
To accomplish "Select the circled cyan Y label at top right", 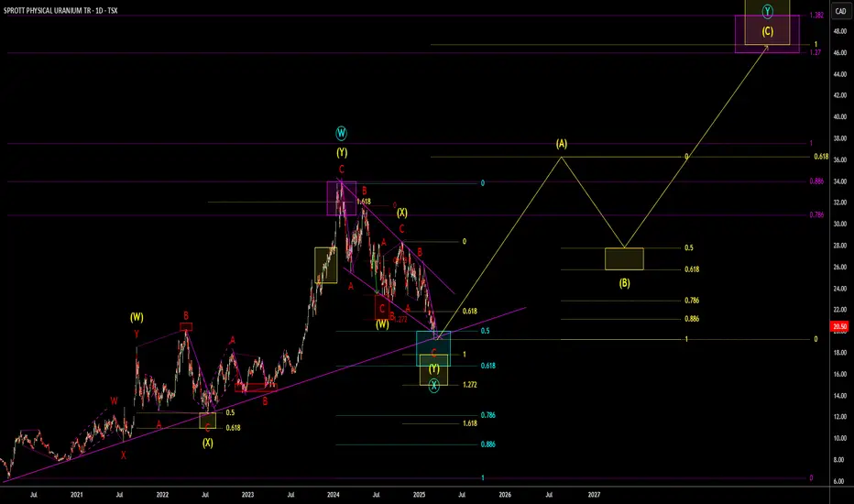I will [767, 11].
